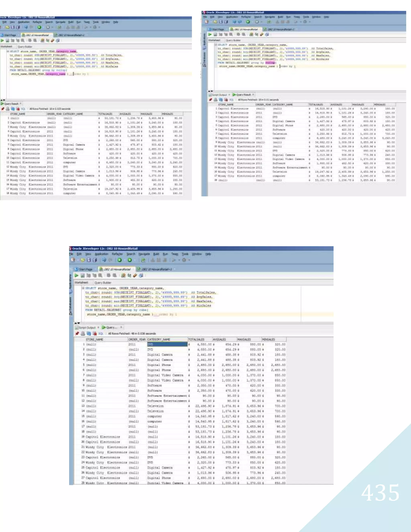Click the SQL link in bottom window results toolbar

click(101, 333)
